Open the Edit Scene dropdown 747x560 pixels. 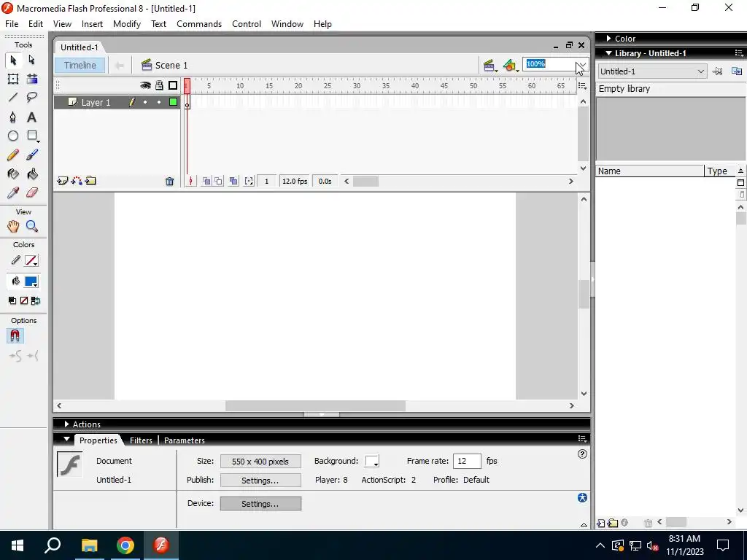tap(489, 66)
